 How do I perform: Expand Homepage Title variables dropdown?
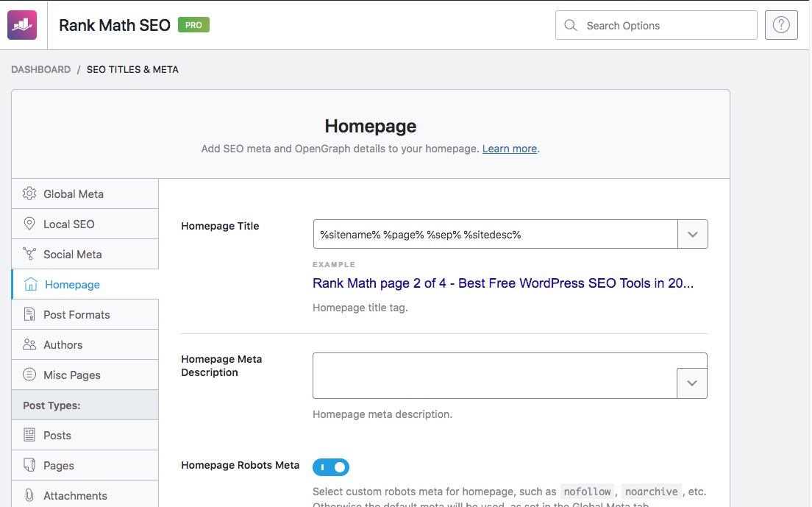click(x=692, y=234)
